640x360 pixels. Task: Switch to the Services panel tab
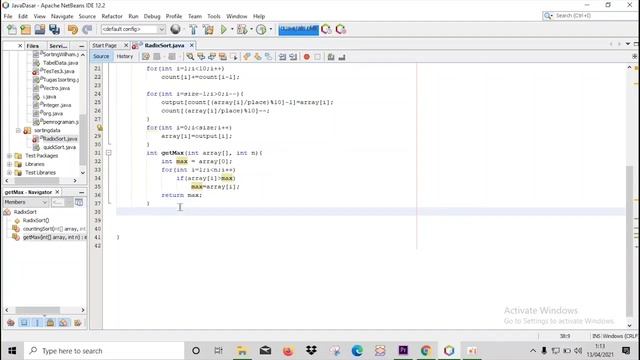pos(58,46)
